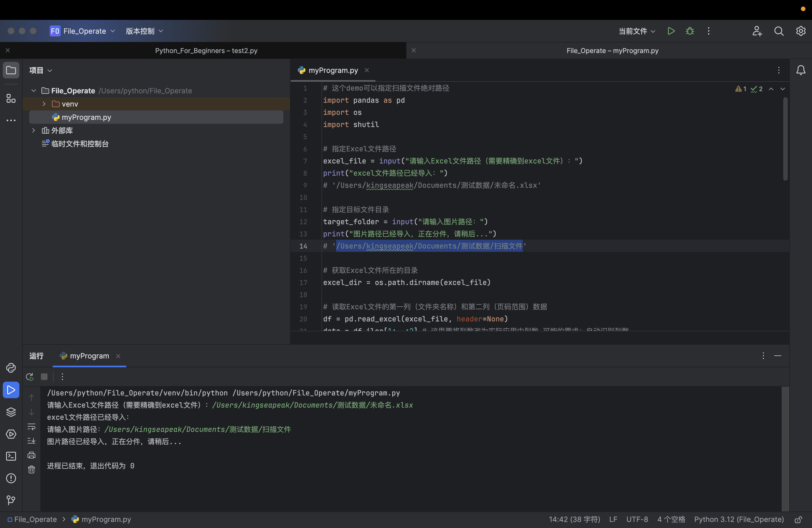Close the myProgram run tab
The width and height of the screenshot is (812, 528).
pyautogui.click(x=118, y=356)
